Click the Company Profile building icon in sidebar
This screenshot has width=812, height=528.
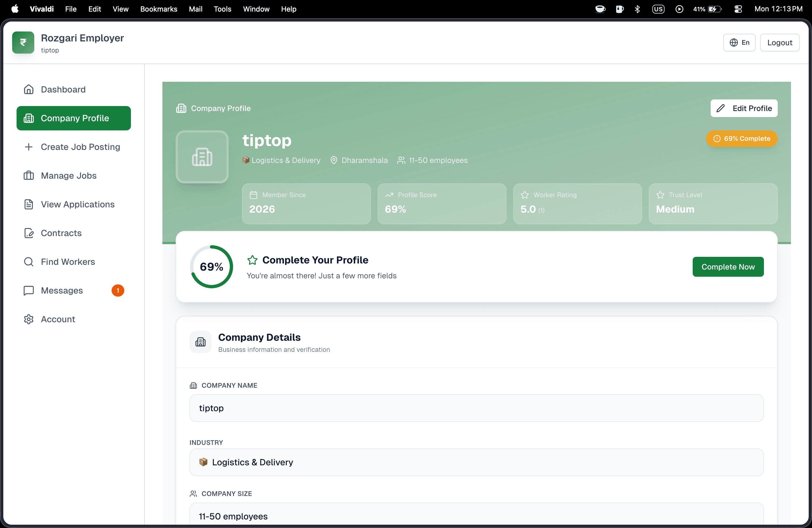29,118
